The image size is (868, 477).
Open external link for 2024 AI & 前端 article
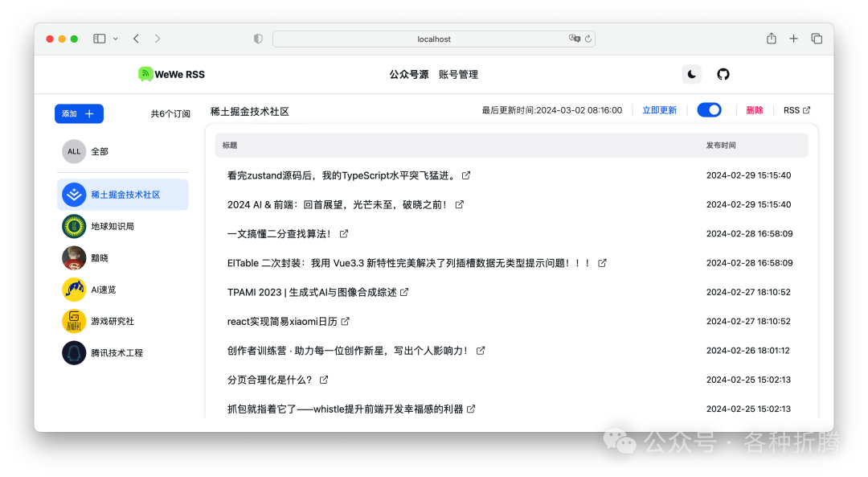coord(460,204)
